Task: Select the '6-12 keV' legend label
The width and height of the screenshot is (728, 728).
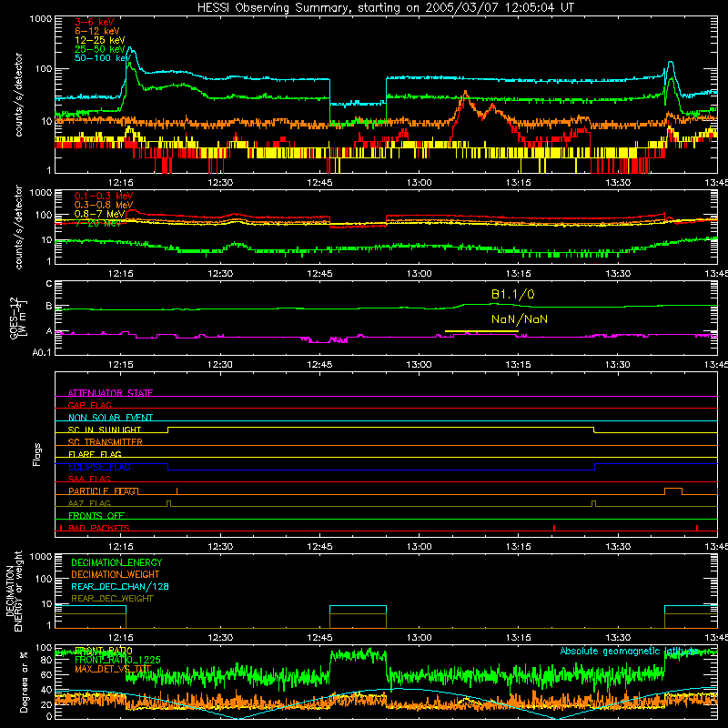Action: click(97, 31)
